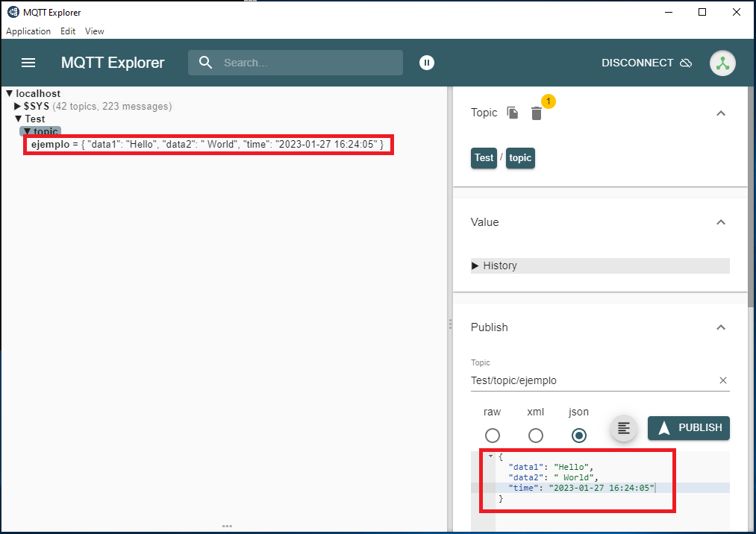Click the "time" line in JSON editor

pyautogui.click(x=581, y=488)
